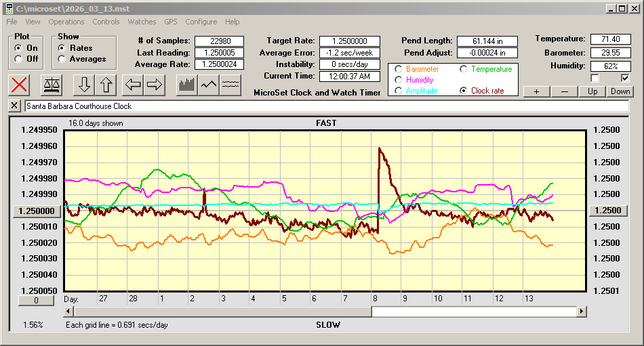644x346 pixels.
Task: Click the red X delete icon
Action: coord(20,85)
